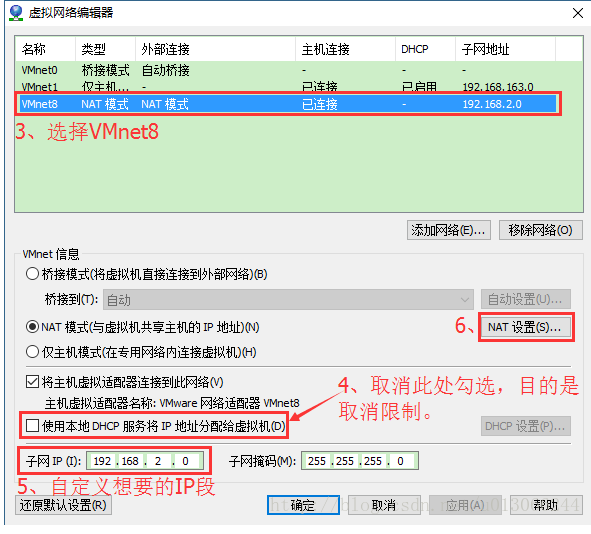Image resolution: width=591 pixels, height=534 pixels.
Task: Click the 取消 button
Action: [384, 505]
